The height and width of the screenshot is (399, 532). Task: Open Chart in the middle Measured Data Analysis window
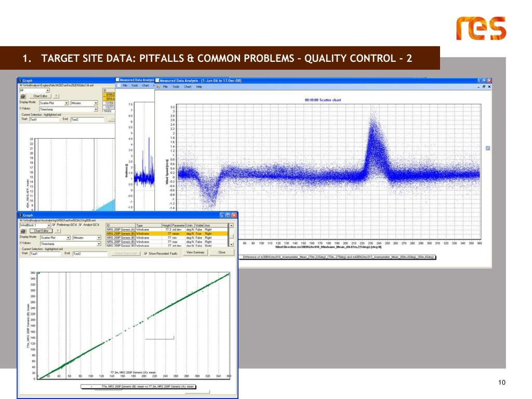point(145,86)
